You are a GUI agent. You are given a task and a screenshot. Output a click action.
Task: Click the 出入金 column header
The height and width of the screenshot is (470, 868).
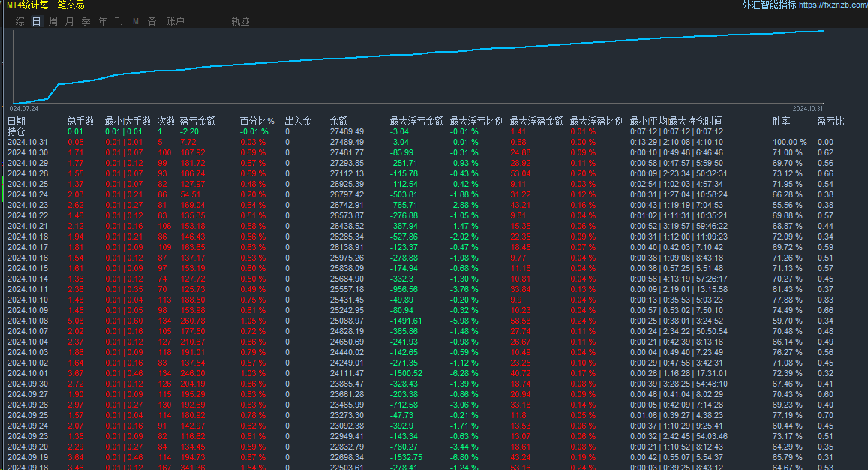[299, 121]
